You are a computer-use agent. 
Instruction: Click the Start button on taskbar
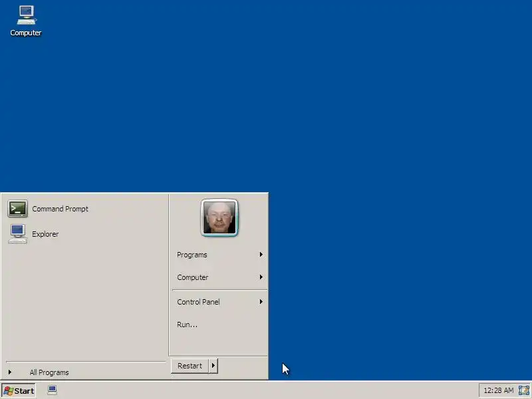(x=19, y=391)
